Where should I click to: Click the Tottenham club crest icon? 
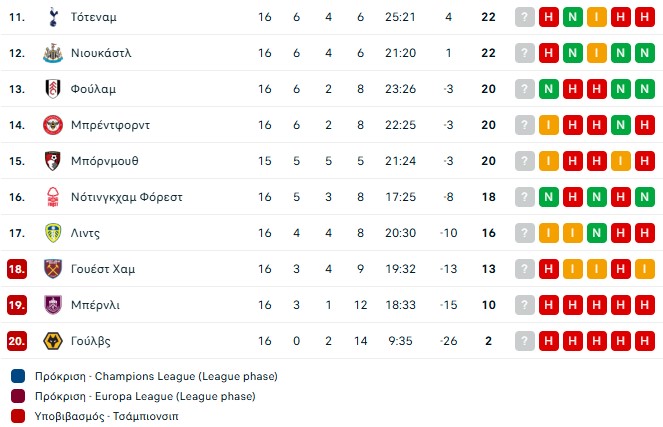click(52, 17)
